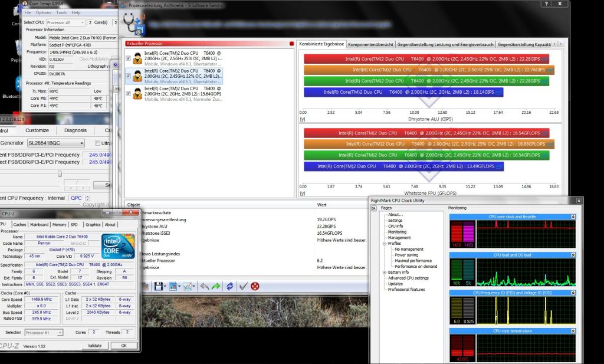
Task: Open the Diagnosis tab in clock generator tool
Action: pos(75,130)
